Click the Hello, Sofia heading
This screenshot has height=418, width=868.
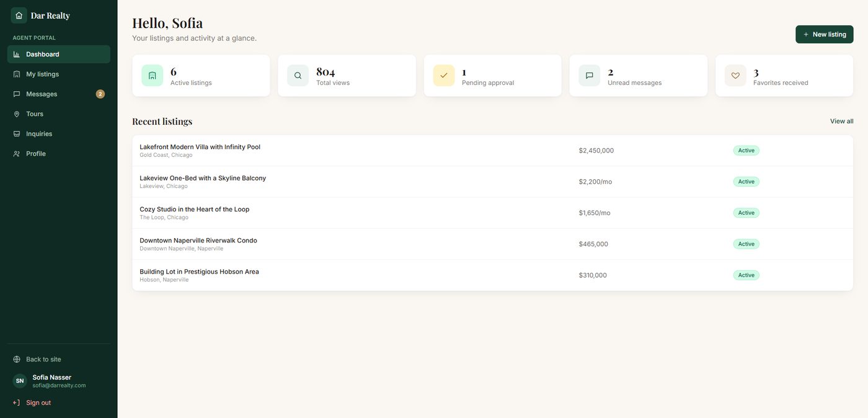[x=167, y=23]
